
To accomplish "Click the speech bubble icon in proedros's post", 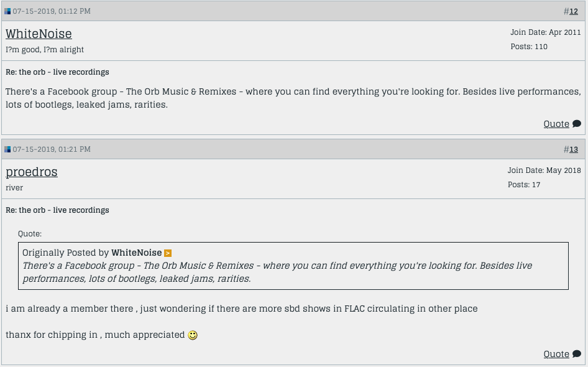I will point(577,354).
